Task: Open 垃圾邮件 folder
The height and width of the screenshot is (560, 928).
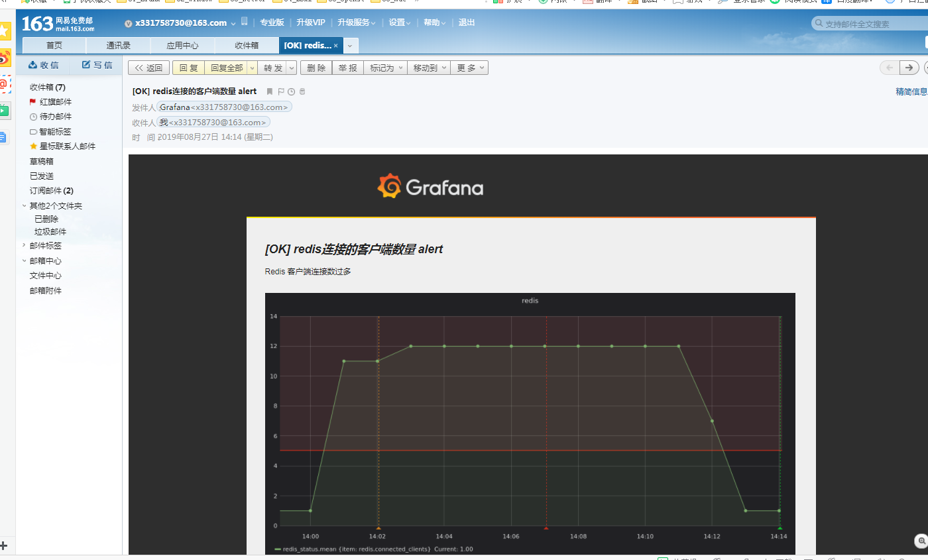Action: point(50,231)
